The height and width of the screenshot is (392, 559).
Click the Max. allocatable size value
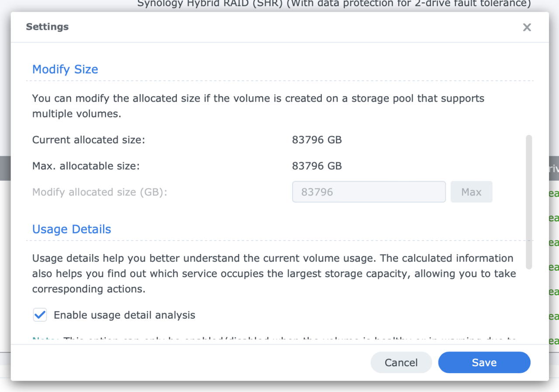click(x=317, y=166)
